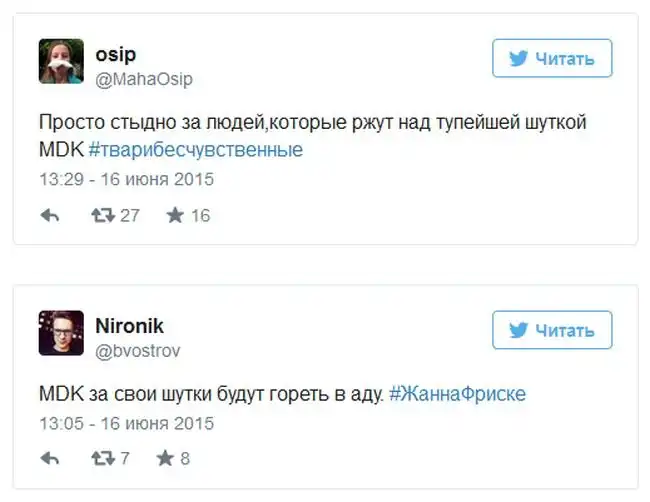Screen dimensions: 650x502
Task: Follow osip with the Читать button
Action: pyautogui.click(x=552, y=59)
